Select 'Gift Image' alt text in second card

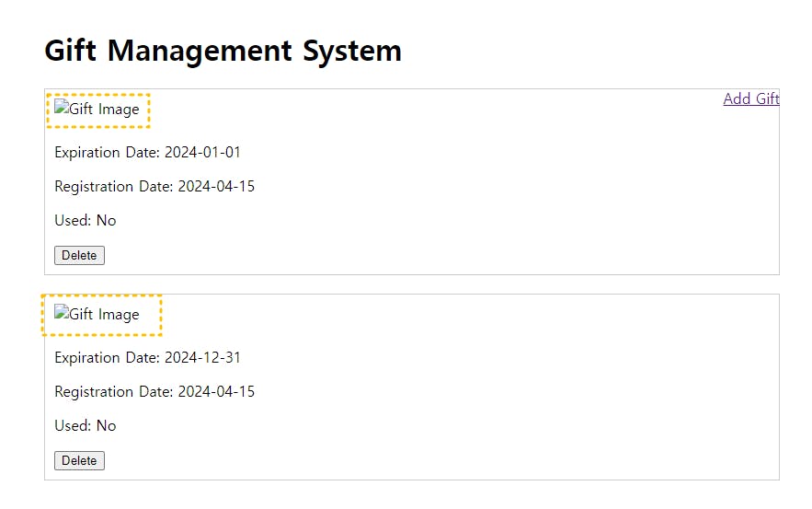pyautogui.click(x=104, y=315)
